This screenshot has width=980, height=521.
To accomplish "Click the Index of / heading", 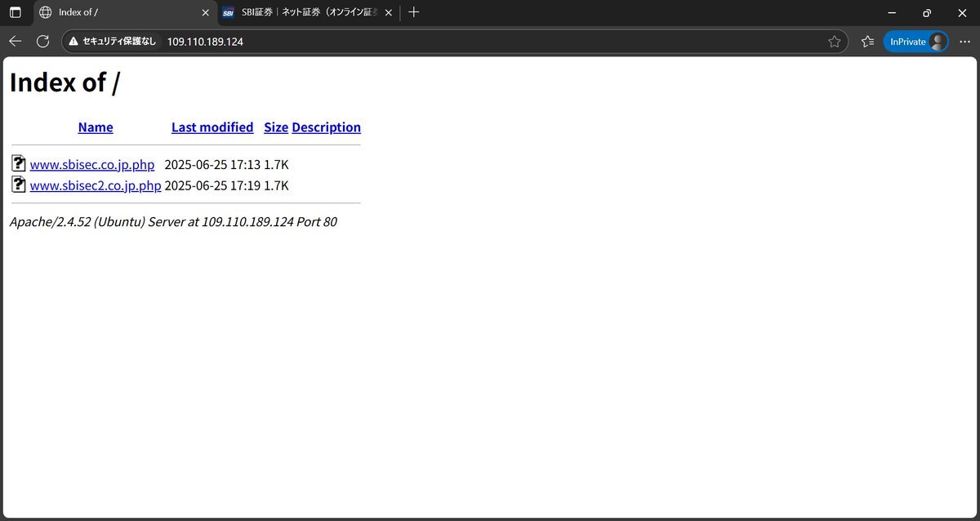I will click(65, 82).
